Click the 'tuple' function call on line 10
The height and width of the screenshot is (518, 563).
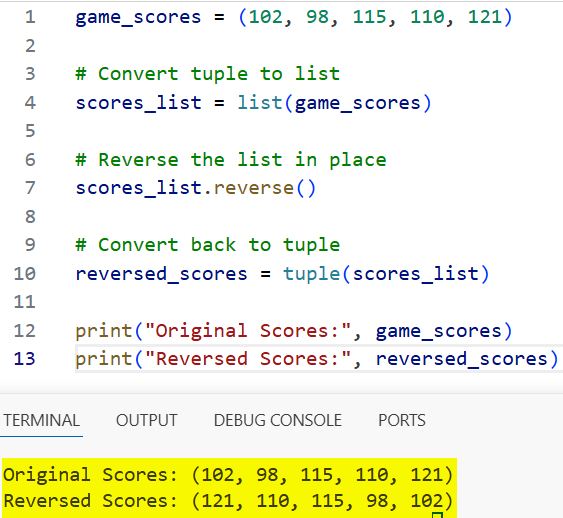[x=311, y=274]
